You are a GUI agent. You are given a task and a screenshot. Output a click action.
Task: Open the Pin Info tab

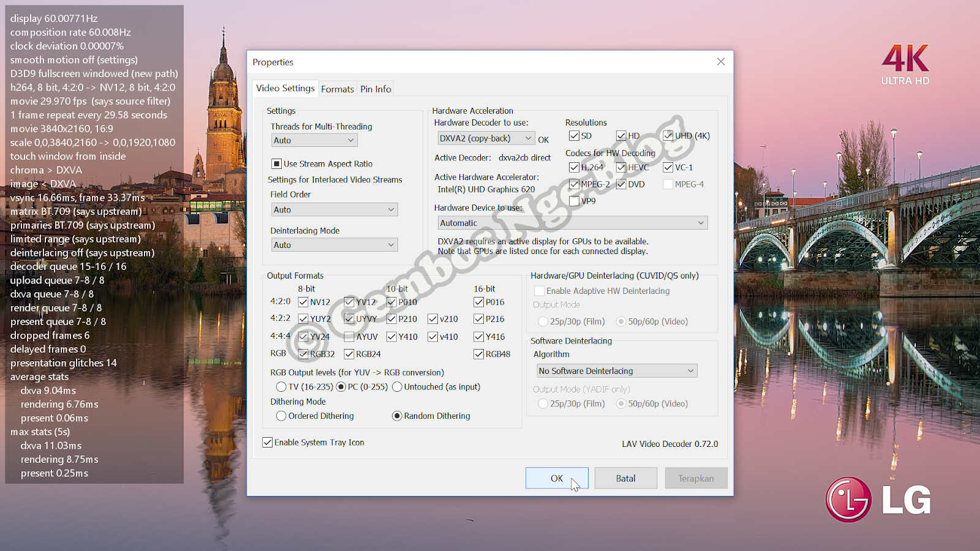click(375, 89)
